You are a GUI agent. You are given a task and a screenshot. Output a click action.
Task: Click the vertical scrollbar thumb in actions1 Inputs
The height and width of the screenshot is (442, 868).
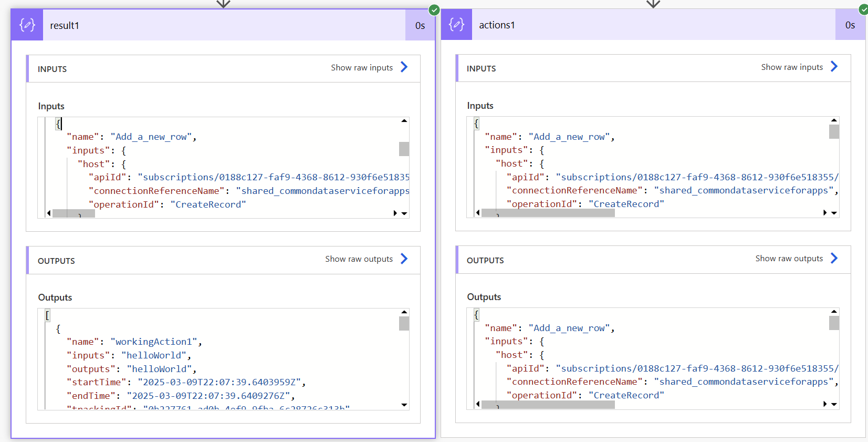pyautogui.click(x=834, y=131)
